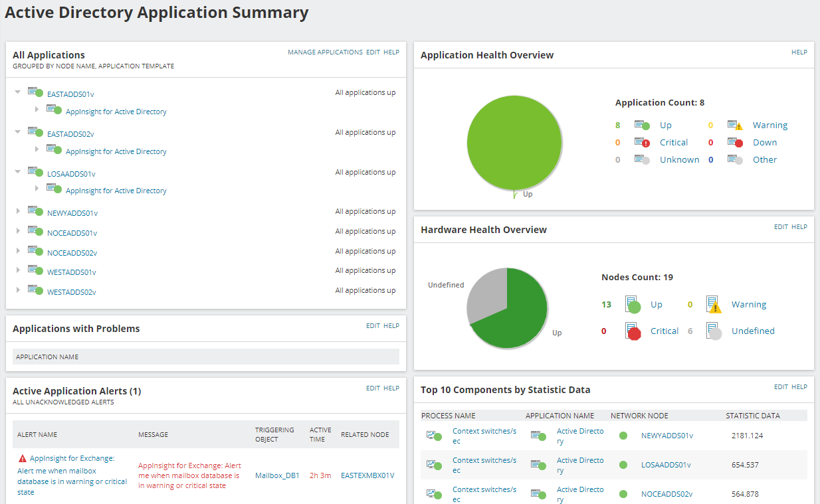
Task: Click the WESTADDS02v node status icon
Action: point(35,290)
